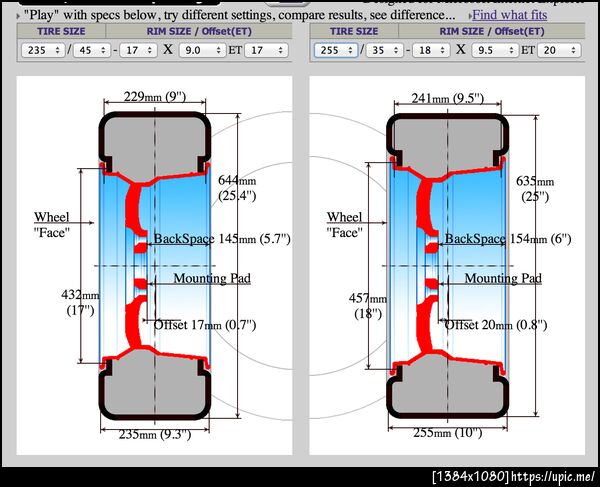This screenshot has height=487, width=600.
Task: Click the left 235/45-17 wheel diagram
Action: point(154,265)
